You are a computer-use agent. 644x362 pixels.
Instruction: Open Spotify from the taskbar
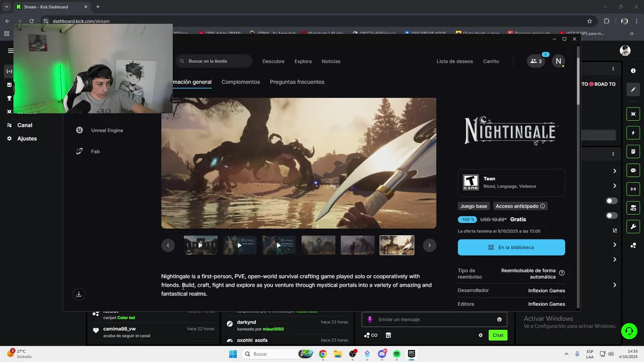click(396, 354)
